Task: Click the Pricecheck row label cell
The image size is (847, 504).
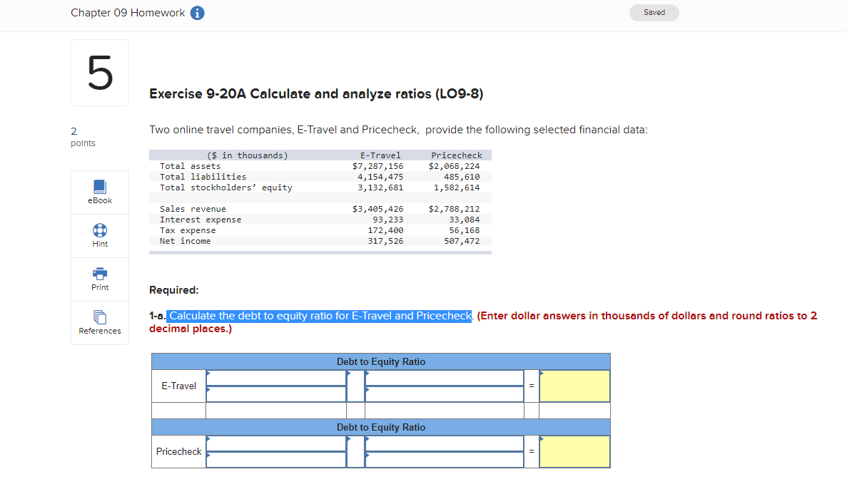Action: [178, 451]
